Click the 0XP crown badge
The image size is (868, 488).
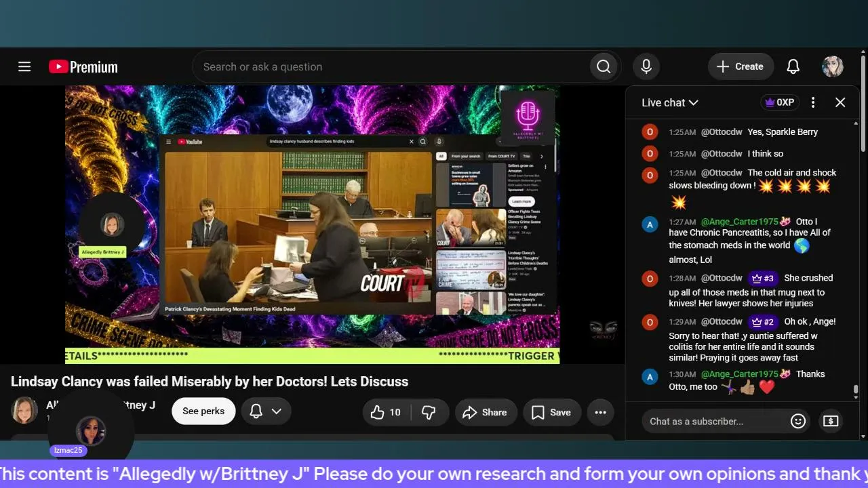click(779, 102)
